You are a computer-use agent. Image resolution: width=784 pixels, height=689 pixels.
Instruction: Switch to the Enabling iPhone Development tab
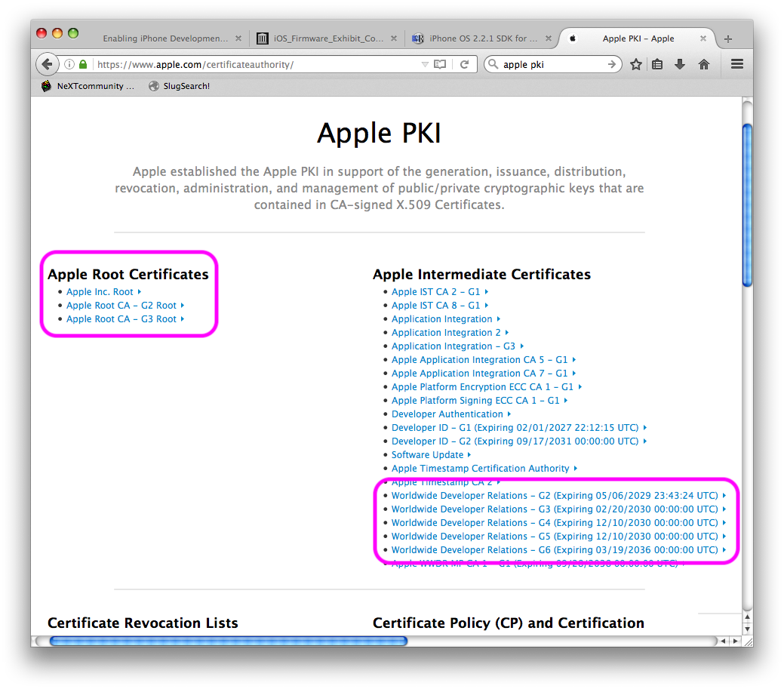pyautogui.click(x=164, y=38)
